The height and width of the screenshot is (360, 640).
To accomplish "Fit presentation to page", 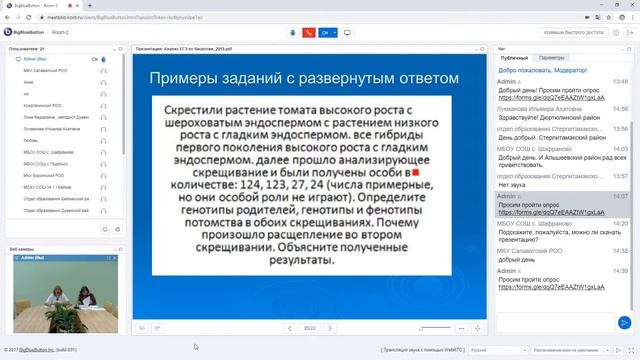I will pyautogui.click(x=477, y=328).
